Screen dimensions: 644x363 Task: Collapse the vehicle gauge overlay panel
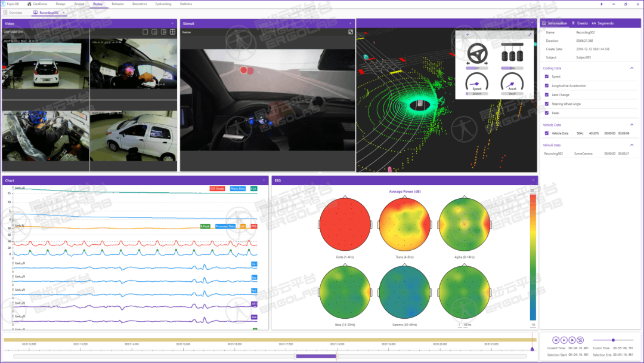point(467,35)
